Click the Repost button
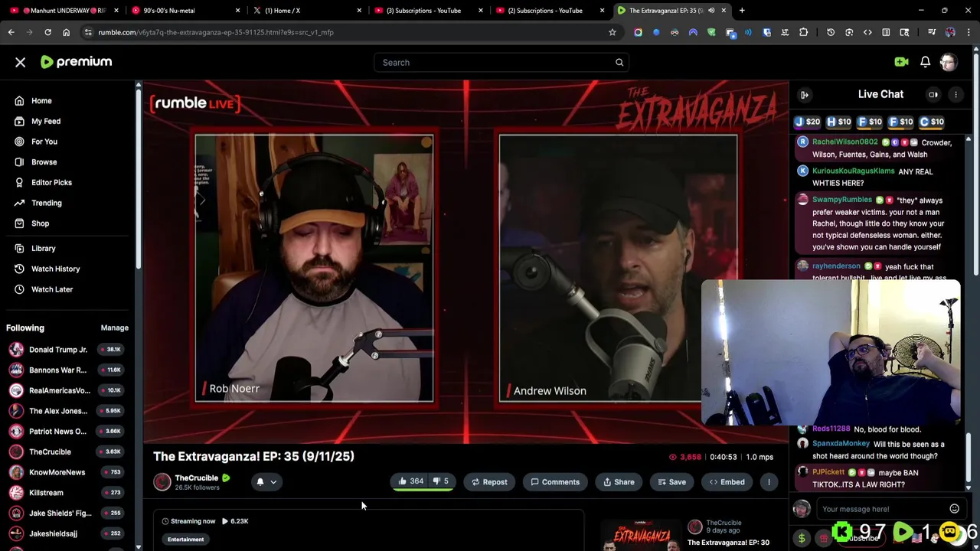 point(489,482)
